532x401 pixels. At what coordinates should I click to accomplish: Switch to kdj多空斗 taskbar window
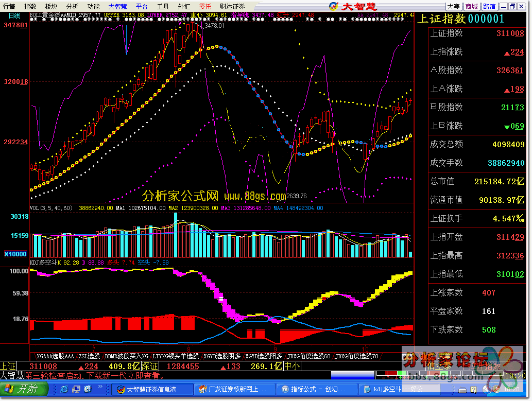click(x=399, y=390)
